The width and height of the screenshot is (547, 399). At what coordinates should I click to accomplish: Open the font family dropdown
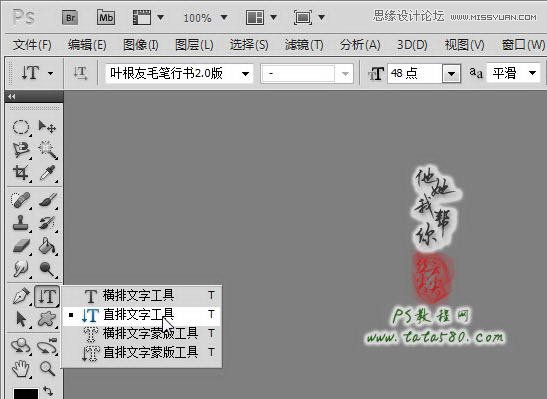point(245,74)
